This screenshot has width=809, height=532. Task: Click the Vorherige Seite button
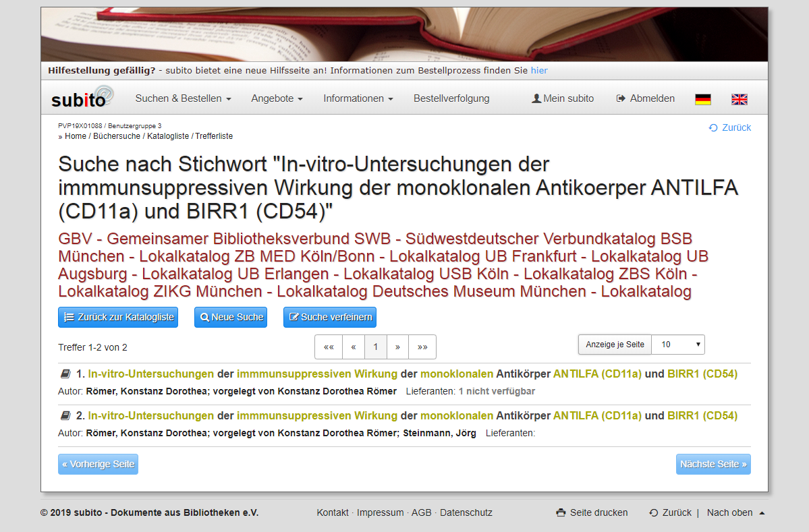coord(98,464)
